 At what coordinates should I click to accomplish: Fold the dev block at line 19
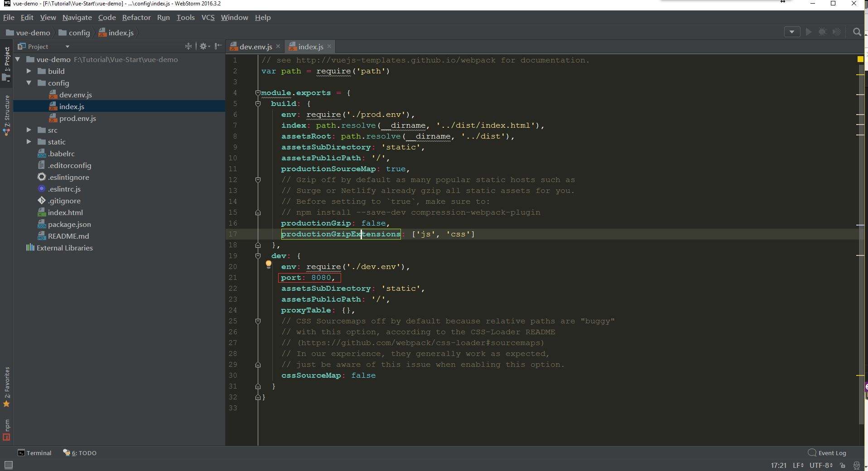[258, 256]
